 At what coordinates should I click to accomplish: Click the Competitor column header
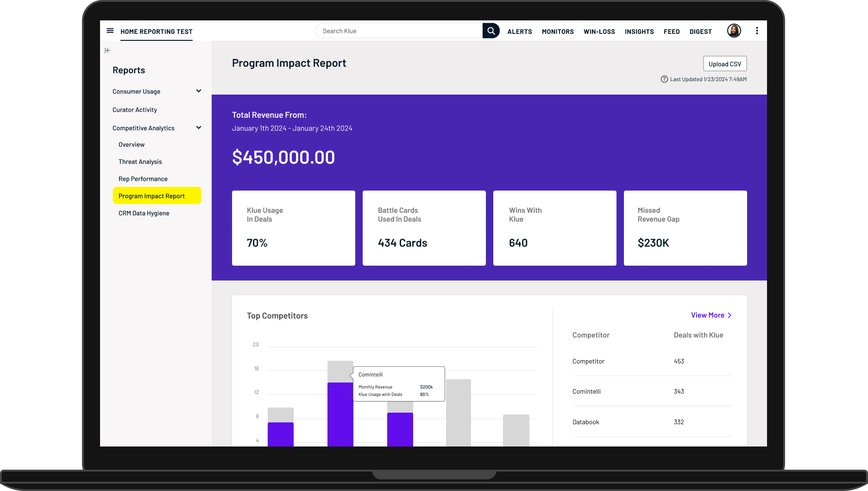[x=591, y=335]
